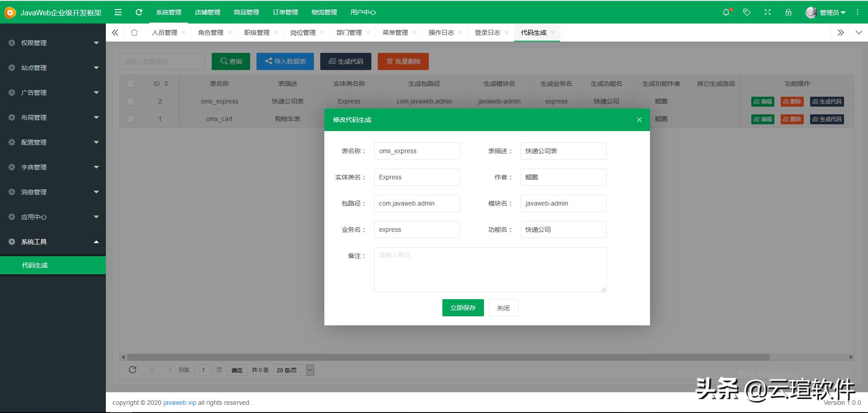Switch to the 菜单管理 tab

[x=394, y=32]
